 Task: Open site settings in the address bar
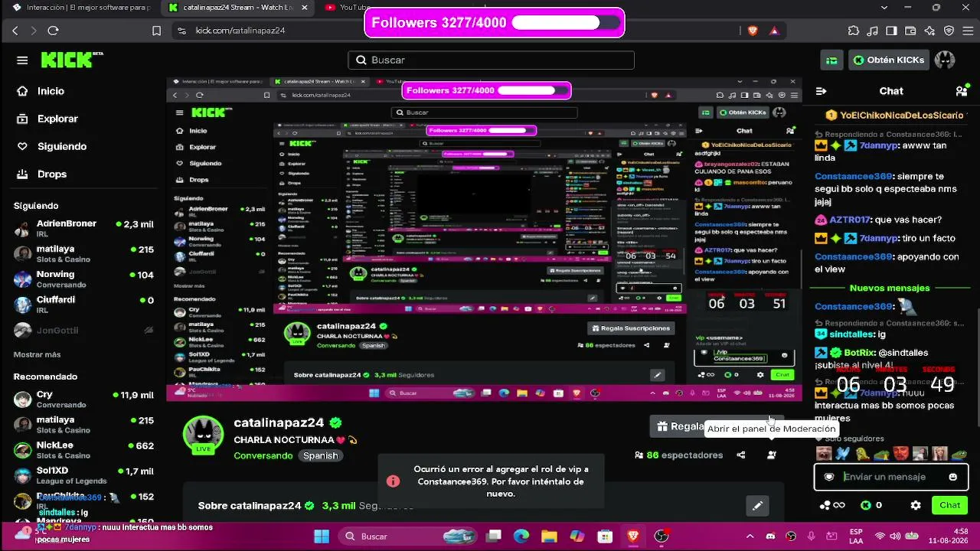tap(181, 31)
